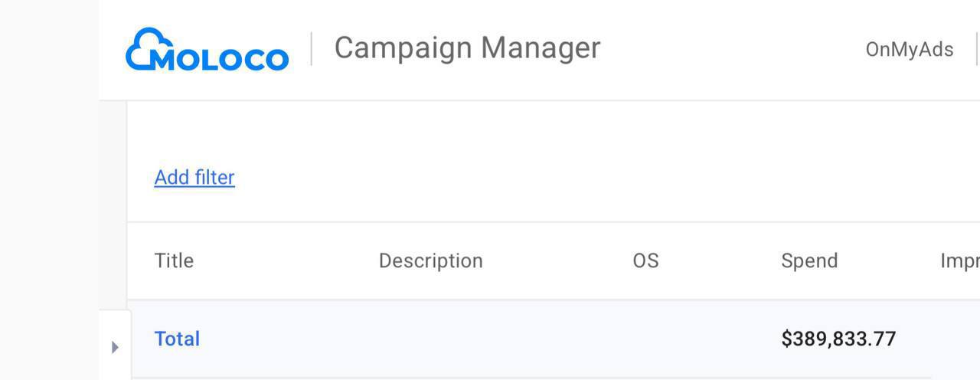Click the Campaign Manager heading
The width and height of the screenshot is (980, 380).
(x=467, y=47)
